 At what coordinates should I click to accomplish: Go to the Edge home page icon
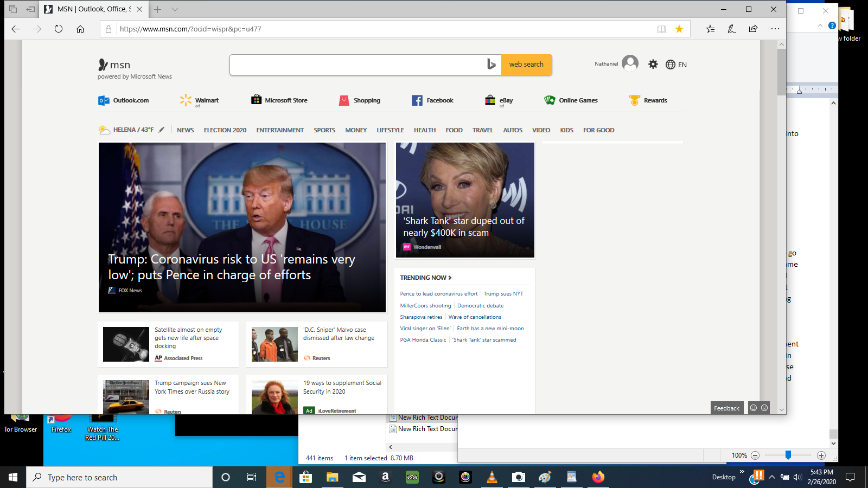tap(80, 29)
